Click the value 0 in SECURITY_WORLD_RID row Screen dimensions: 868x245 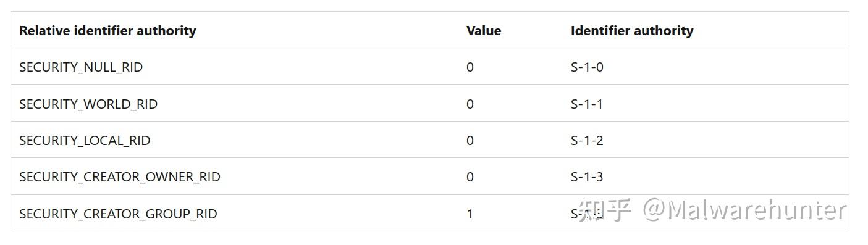(470, 104)
